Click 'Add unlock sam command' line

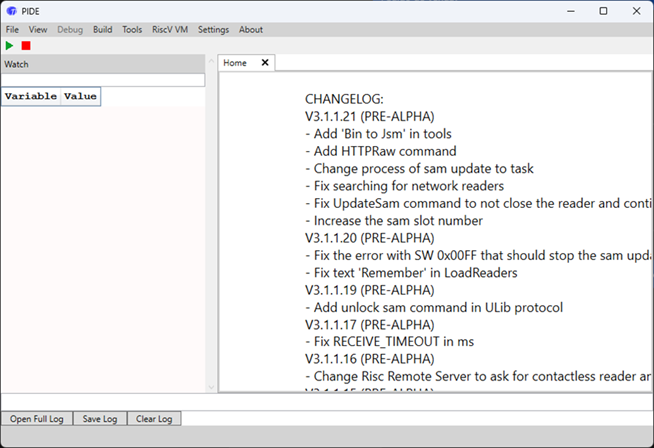tap(434, 307)
